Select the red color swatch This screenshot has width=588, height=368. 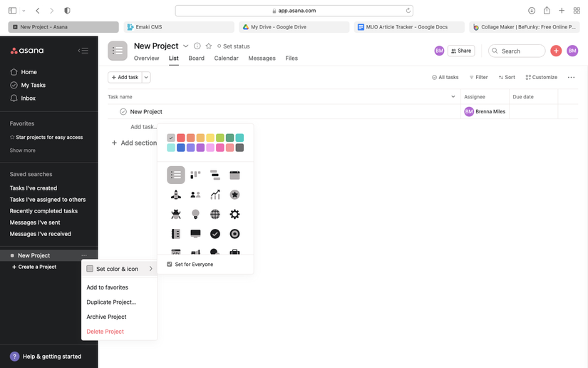[181, 138]
